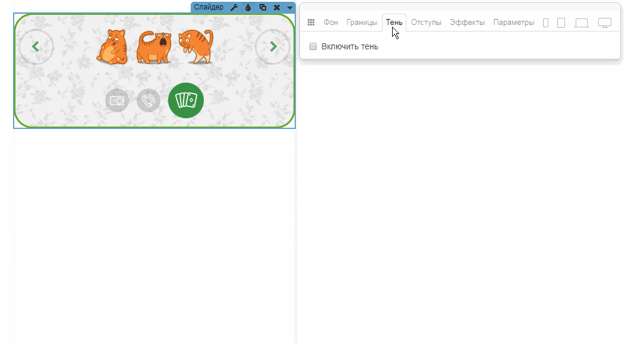This screenshot has height=344, width=644.
Task: Advance to the next slide using right arrow
Action: pyautogui.click(x=273, y=46)
